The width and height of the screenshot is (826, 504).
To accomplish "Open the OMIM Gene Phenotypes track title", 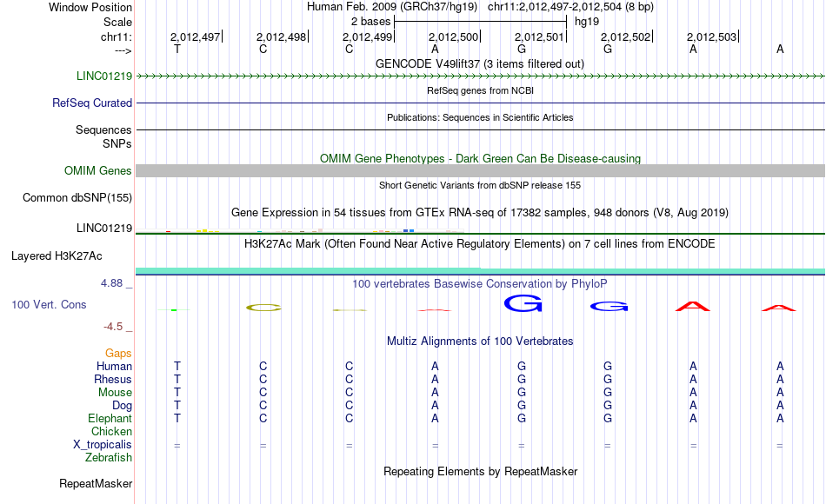I will [x=480, y=158].
